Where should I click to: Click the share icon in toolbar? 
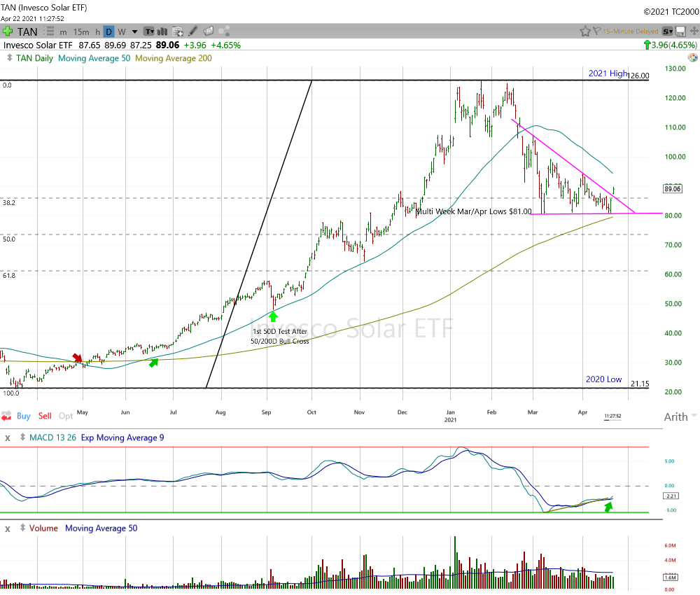coord(224,31)
